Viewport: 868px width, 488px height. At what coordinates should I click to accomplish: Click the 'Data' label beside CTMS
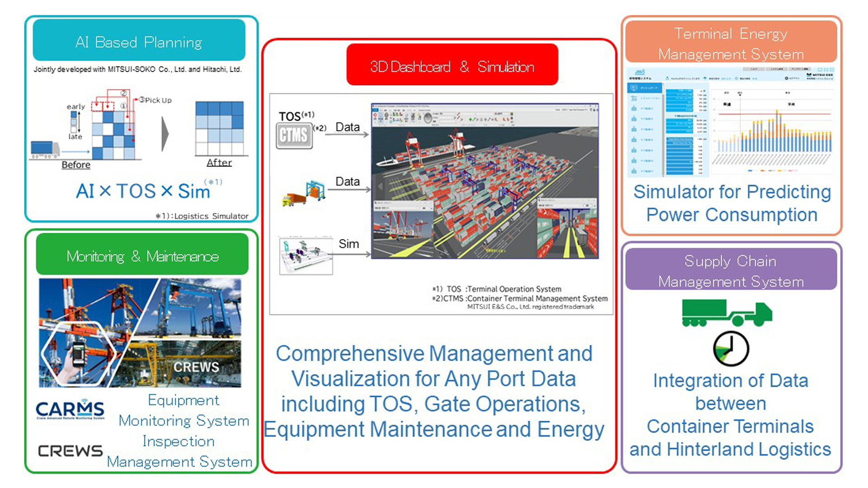click(x=348, y=127)
